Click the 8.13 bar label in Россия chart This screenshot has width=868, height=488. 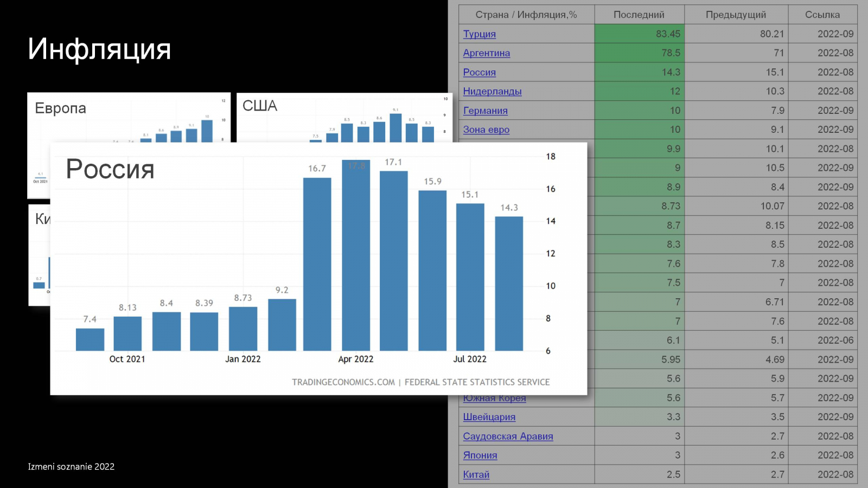[x=127, y=307]
